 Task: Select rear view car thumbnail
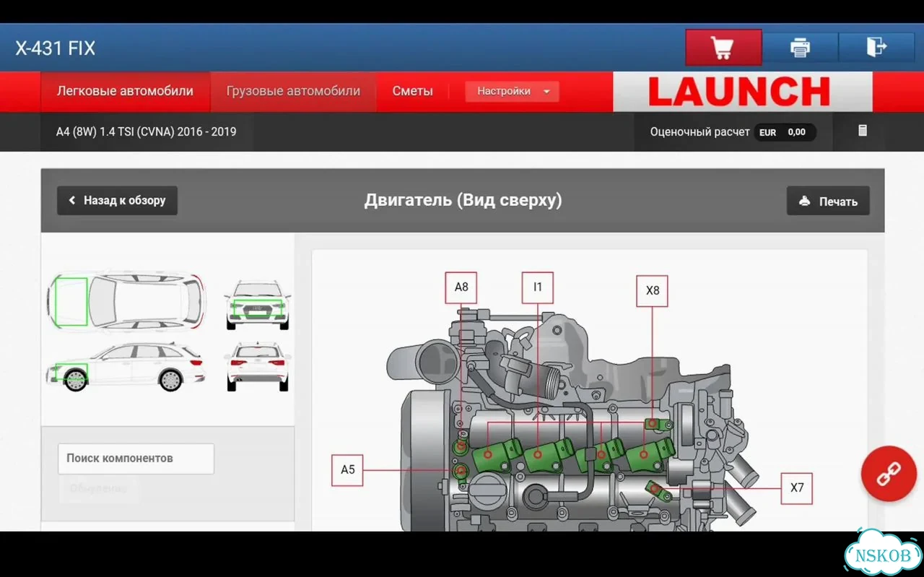pyautogui.click(x=258, y=367)
